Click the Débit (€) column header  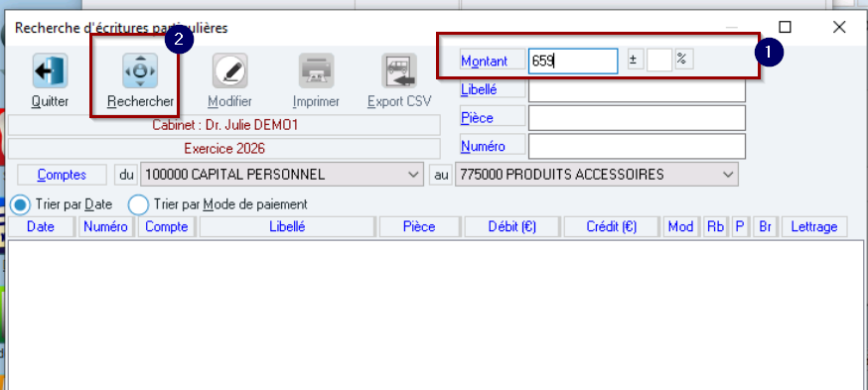512,227
